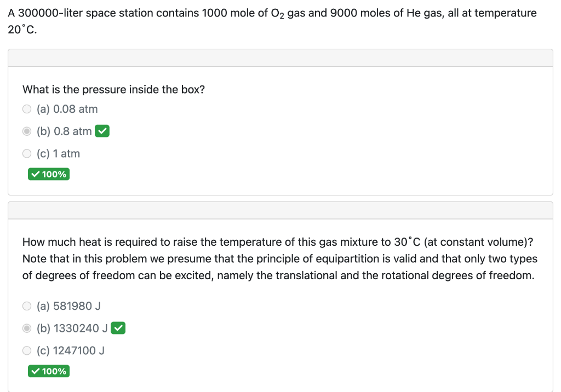Click 100% score badge under pressure question
561x392 pixels.
tap(49, 174)
